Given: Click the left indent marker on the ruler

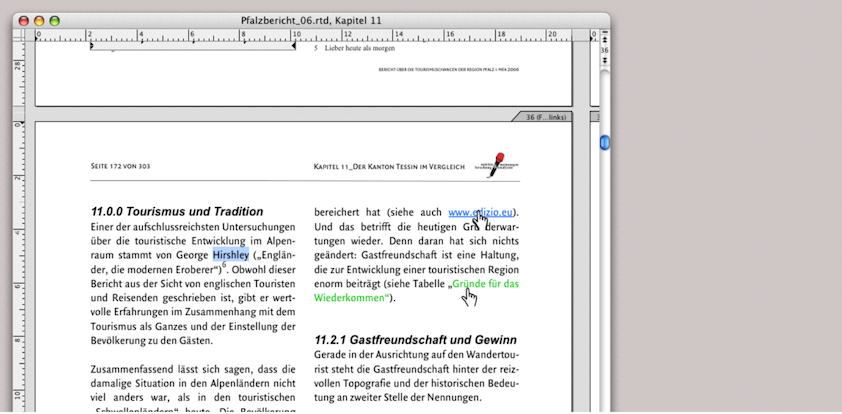Looking at the screenshot, I should [91, 45].
